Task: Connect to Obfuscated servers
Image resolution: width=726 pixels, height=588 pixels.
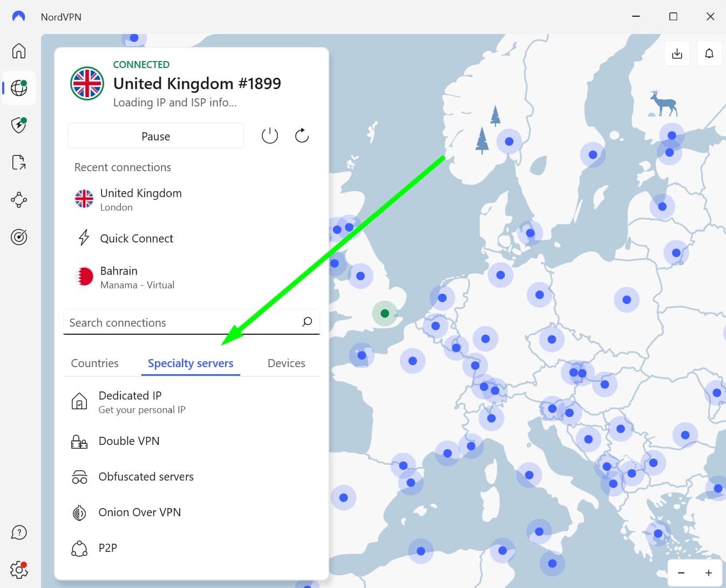Action: pos(192,477)
